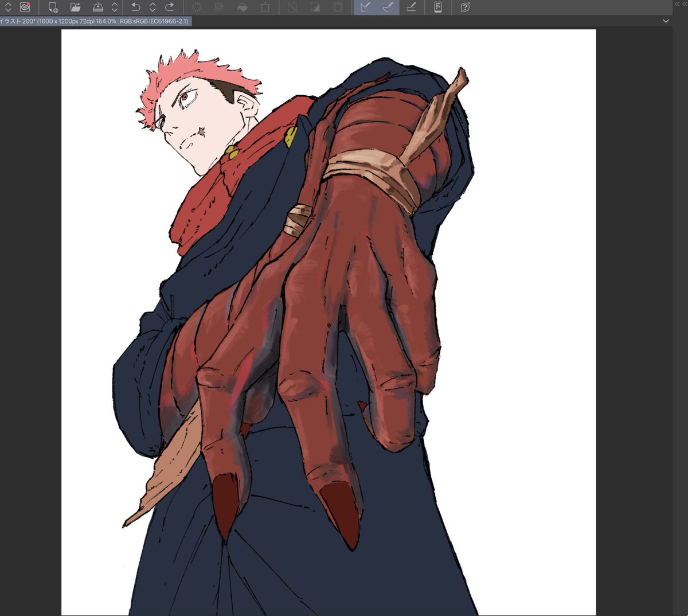Viewport: 688px width, 616px height.
Task: Open CLIP STUDIO PAINT Support help icon
Action: (x=465, y=7)
